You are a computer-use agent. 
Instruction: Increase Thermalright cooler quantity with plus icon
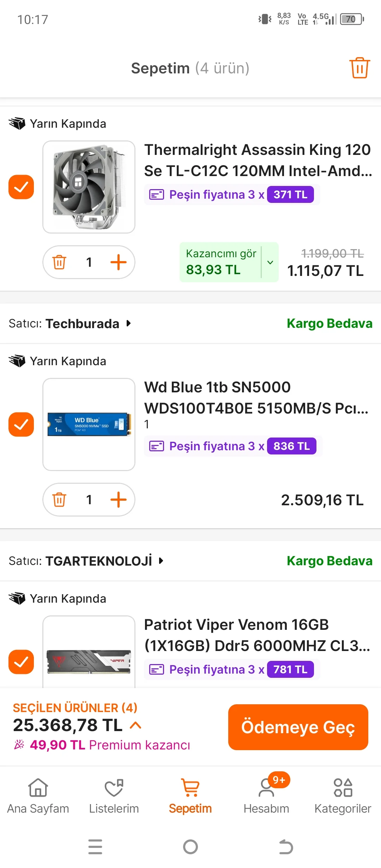coord(119,262)
